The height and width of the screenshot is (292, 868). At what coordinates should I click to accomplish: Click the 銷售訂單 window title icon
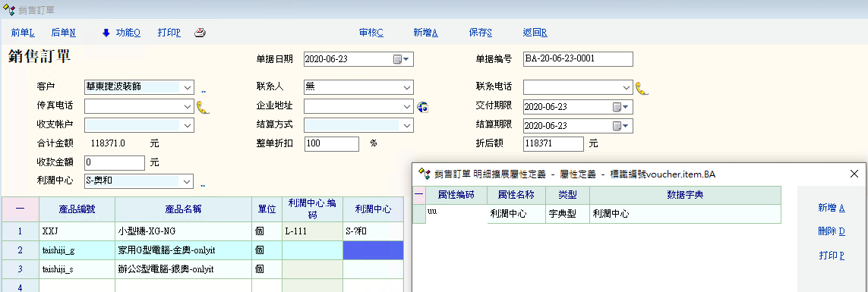[9, 10]
